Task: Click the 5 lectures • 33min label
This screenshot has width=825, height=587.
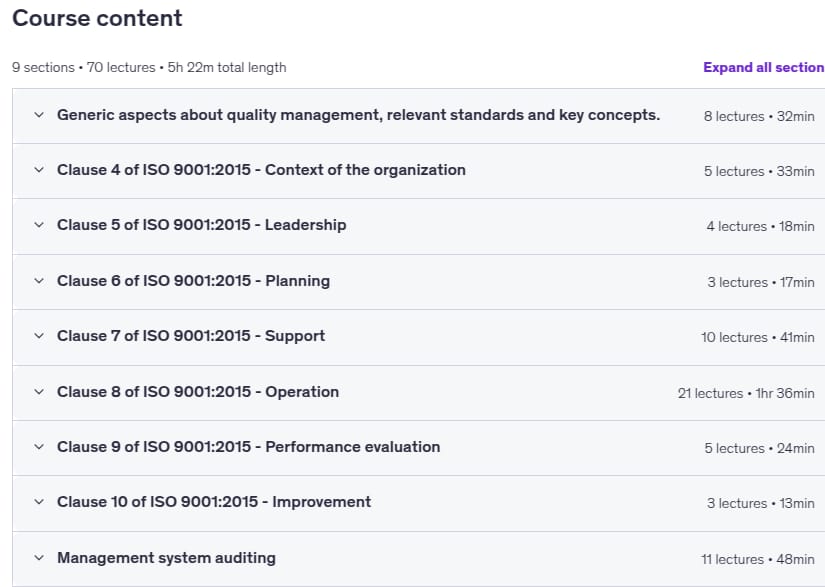Action: coord(759,171)
